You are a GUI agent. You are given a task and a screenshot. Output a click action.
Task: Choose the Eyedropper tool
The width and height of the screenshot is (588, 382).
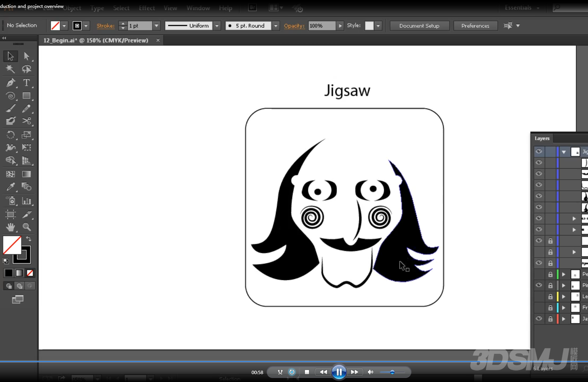(x=11, y=187)
